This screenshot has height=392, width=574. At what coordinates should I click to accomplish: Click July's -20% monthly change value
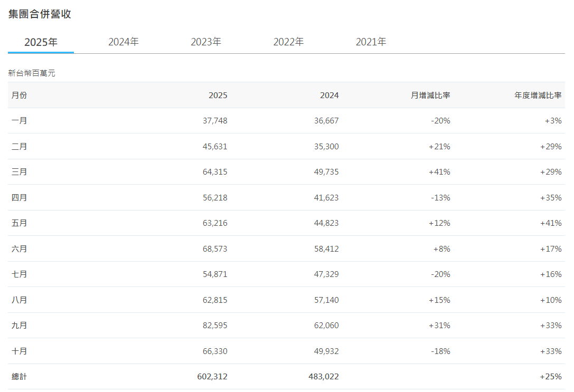click(x=440, y=274)
